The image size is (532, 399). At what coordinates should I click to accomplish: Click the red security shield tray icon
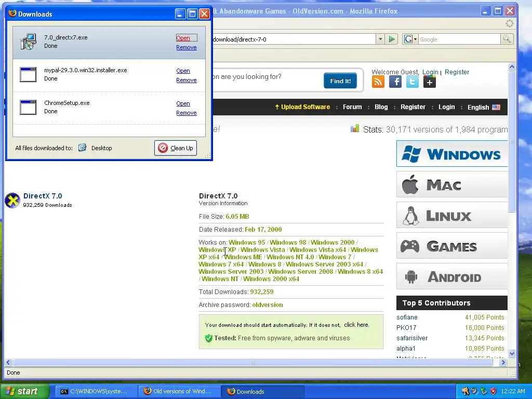point(493,391)
